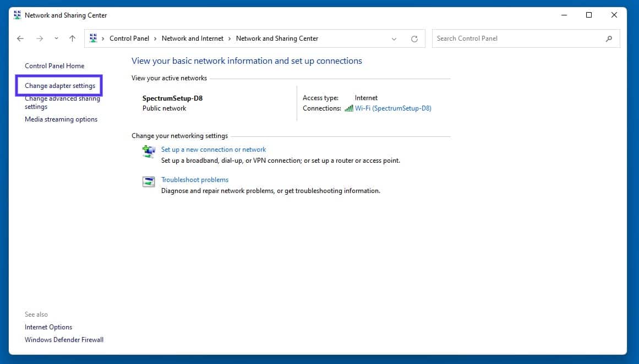This screenshot has width=639, height=364.
Task: Click the network icon in the title bar
Action: [x=17, y=15]
